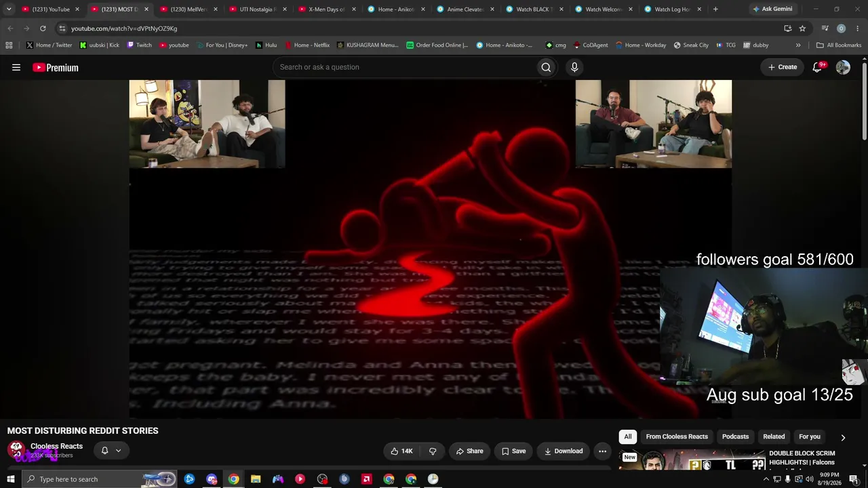The width and height of the screenshot is (868, 488).
Task: Open a new browser tab
Action: point(715,9)
